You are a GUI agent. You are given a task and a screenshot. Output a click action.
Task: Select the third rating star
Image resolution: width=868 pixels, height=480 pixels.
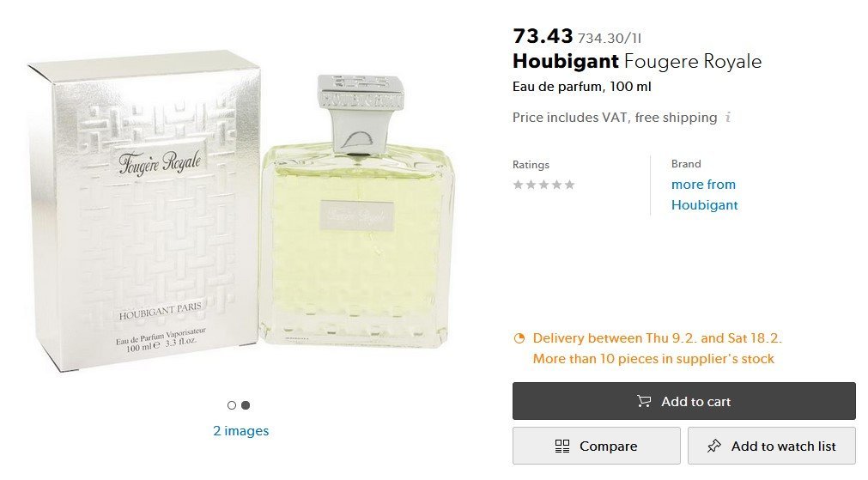pyautogui.click(x=543, y=185)
